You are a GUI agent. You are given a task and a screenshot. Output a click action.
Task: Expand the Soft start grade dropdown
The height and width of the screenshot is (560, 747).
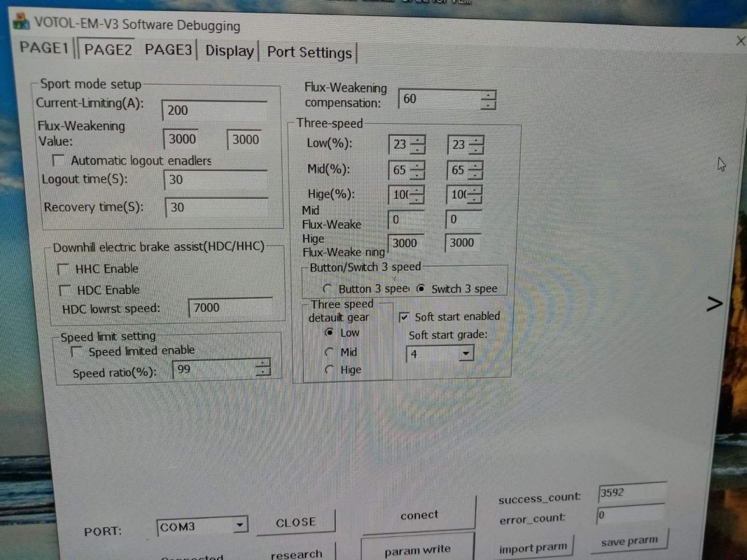click(465, 353)
